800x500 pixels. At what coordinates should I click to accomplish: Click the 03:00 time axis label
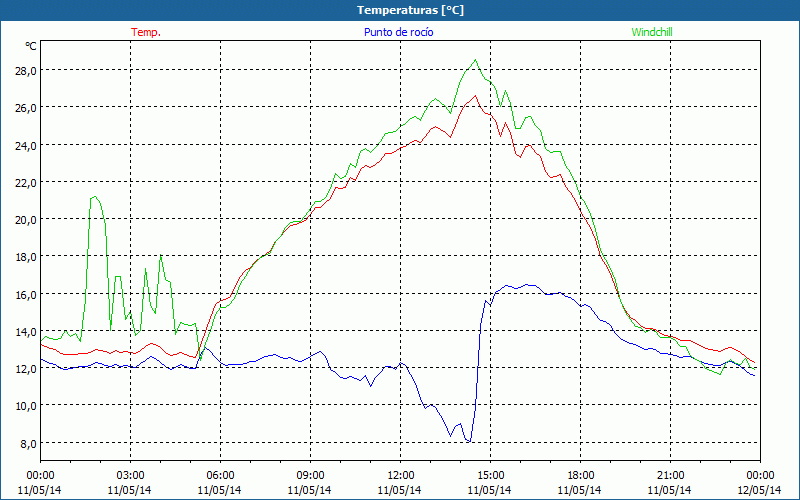click(x=130, y=476)
